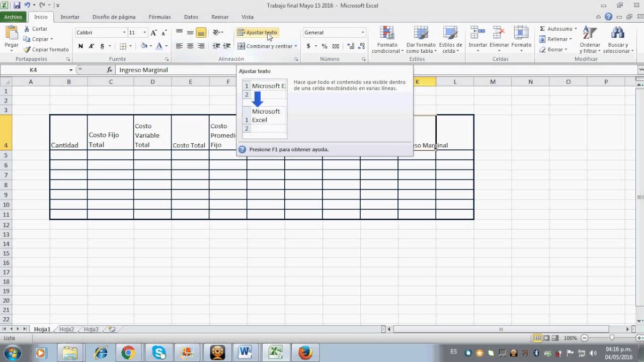Screen dimensions: 644x362
Task: Select Hoja2 sheet tab
Action: (66, 329)
